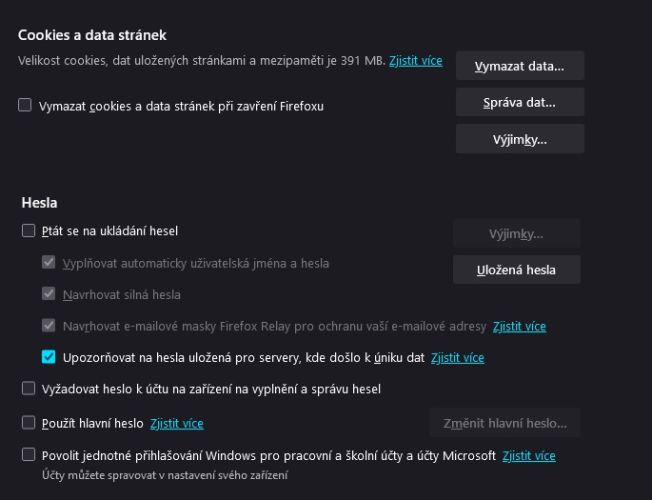Open Zjistit více link beside hlavní heslo
This screenshot has width=652, height=500.
177,423
